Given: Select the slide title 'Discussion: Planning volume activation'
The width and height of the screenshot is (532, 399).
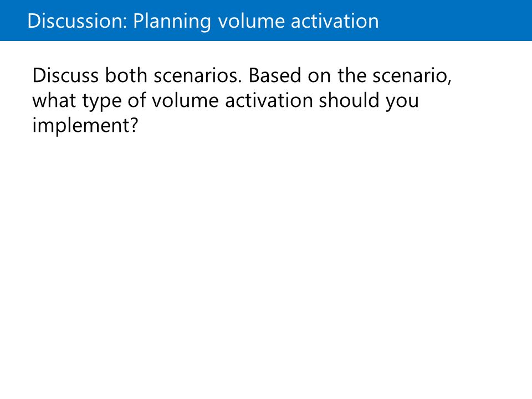Looking at the screenshot, I should click(203, 21).
